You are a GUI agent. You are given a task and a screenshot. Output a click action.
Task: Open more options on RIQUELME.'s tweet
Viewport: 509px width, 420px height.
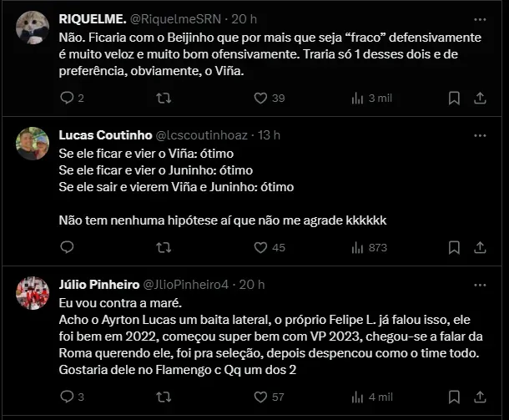480,18
